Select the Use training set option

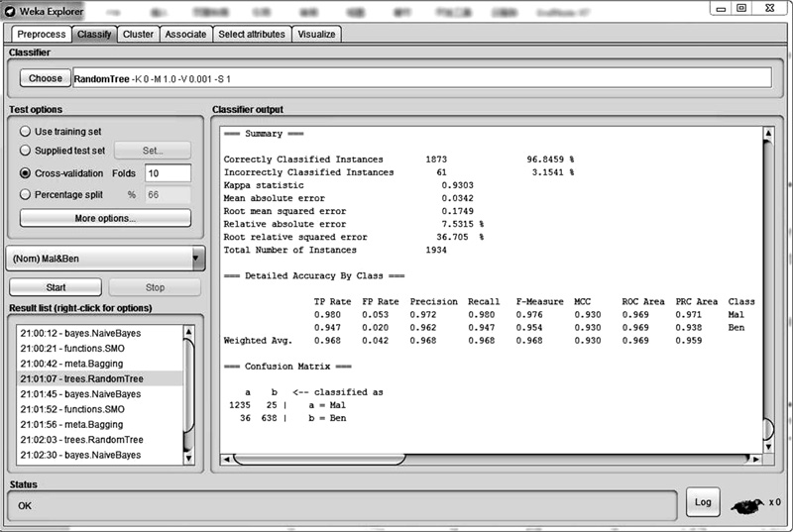pyautogui.click(x=26, y=132)
